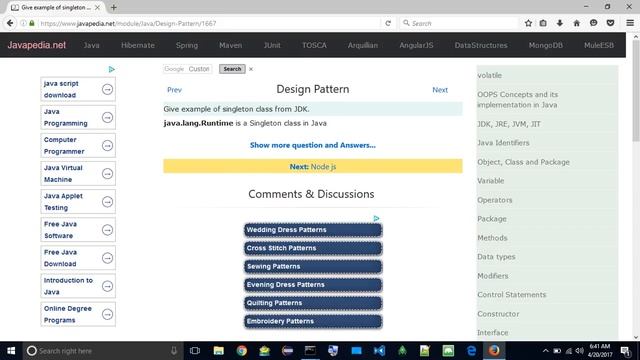
Task: Click the page vertical scrollbar thumb
Action: (636, 90)
